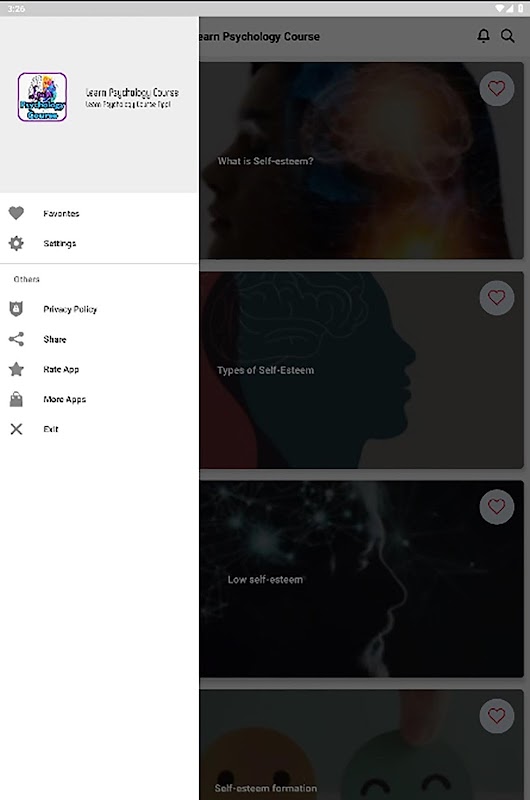Tap the status bar battery icon

click(x=520, y=8)
